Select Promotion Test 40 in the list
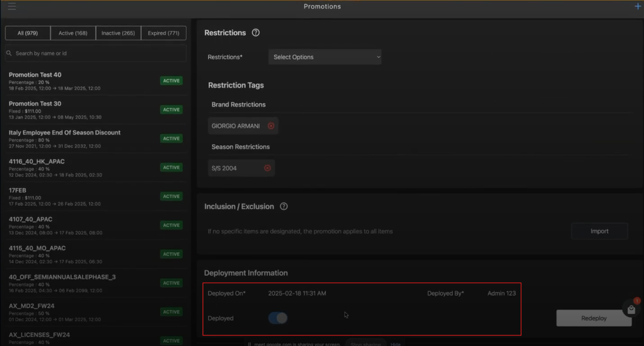Viewport: 644px width, 346px height. (x=96, y=81)
